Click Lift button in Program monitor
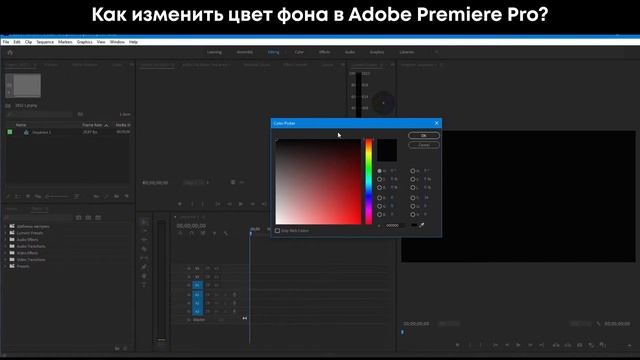The image size is (640, 360). tap(556, 345)
